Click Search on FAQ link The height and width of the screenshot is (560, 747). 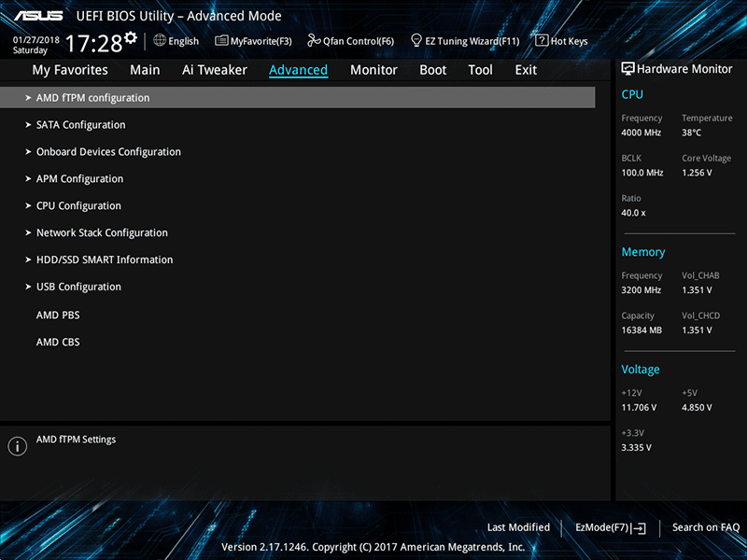click(706, 527)
